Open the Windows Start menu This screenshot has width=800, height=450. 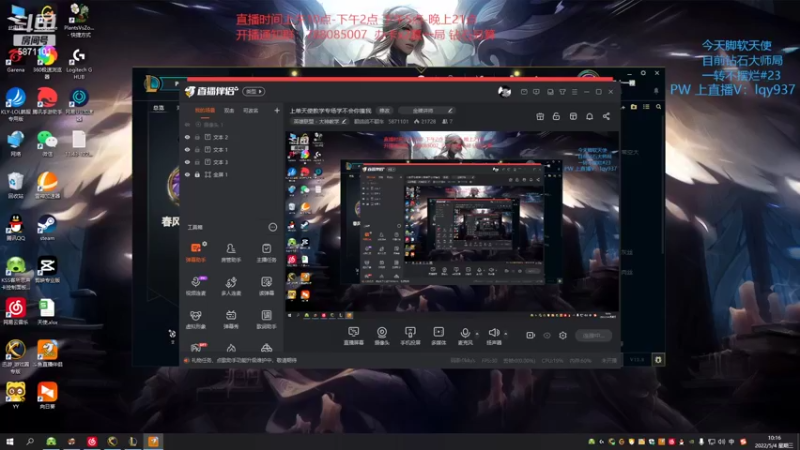[x=9, y=441]
